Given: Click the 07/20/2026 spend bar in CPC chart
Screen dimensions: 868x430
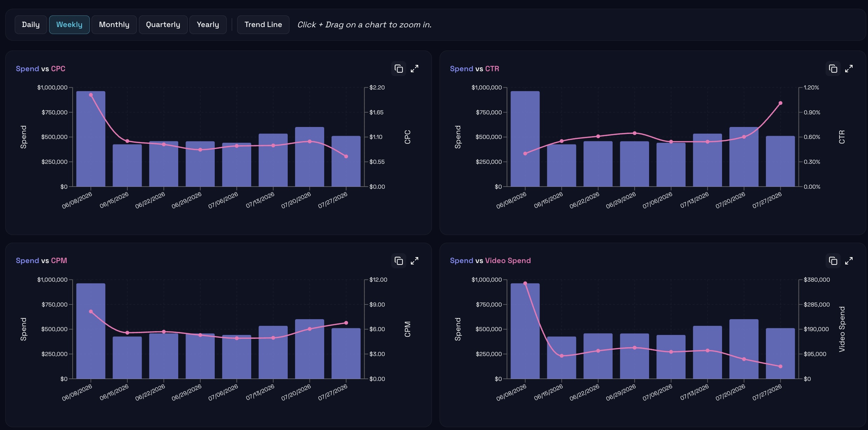Looking at the screenshot, I should coord(309,157).
